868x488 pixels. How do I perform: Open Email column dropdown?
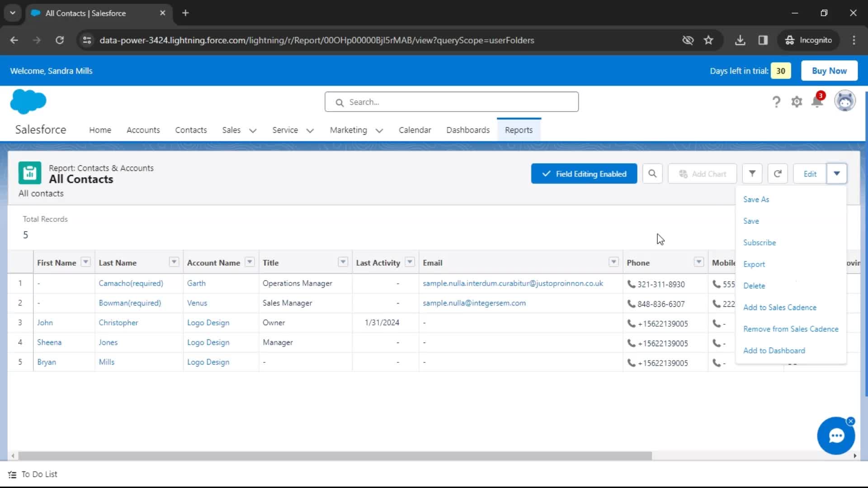click(x=613, y=262)
